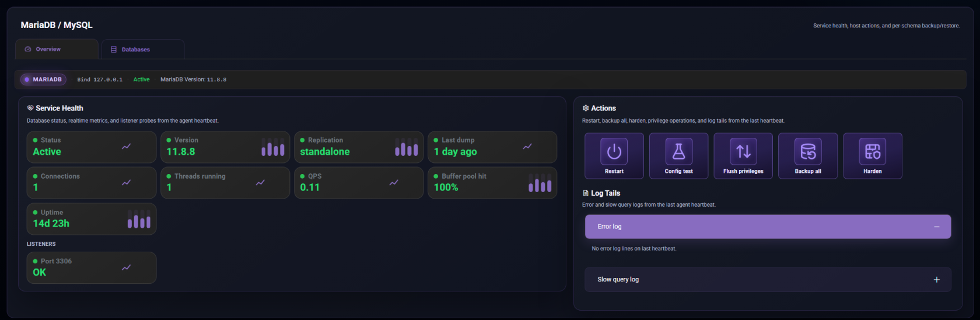Image resolution: width=980 pixels, height=320 pixels.
Task: Click the Databases tab list icon
Action: (114, 50)
